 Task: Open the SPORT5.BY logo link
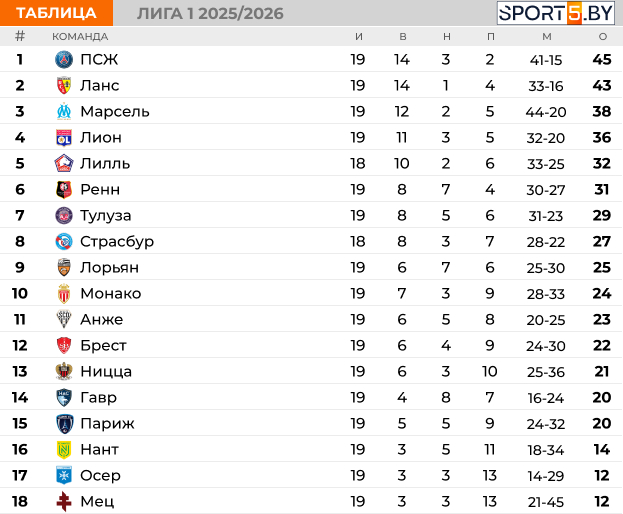click(x=557, y=13)
